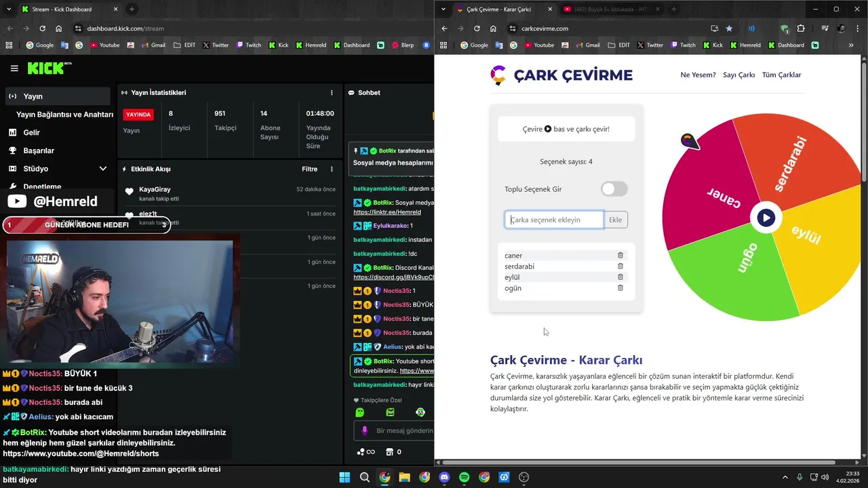Click the Çark Çevirme site logo
The height and width of the screenshot is (488, 868).
click(561, 75)
